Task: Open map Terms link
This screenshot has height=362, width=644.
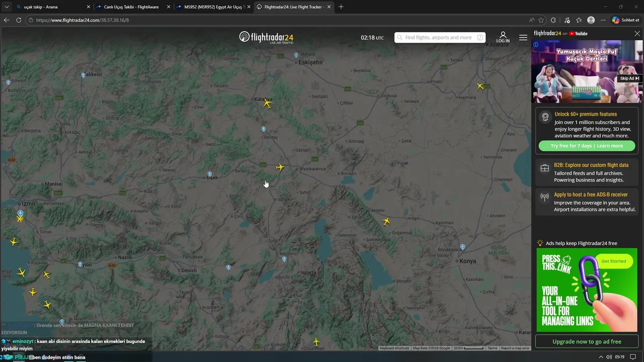Action: [493, 348]
